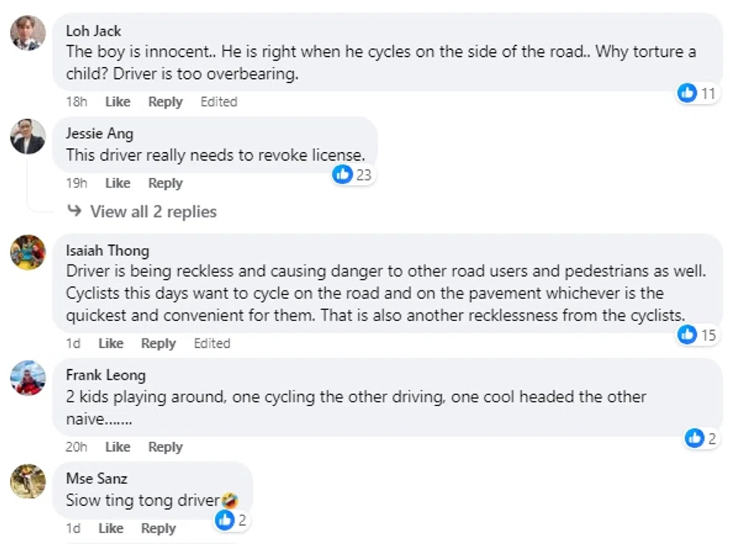Open Frank Leong's profile name link

pos(106,375)
